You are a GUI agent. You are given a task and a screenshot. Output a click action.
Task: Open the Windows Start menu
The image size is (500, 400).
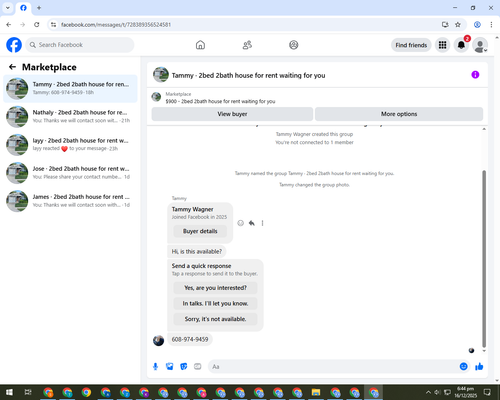tap(9, 392)
